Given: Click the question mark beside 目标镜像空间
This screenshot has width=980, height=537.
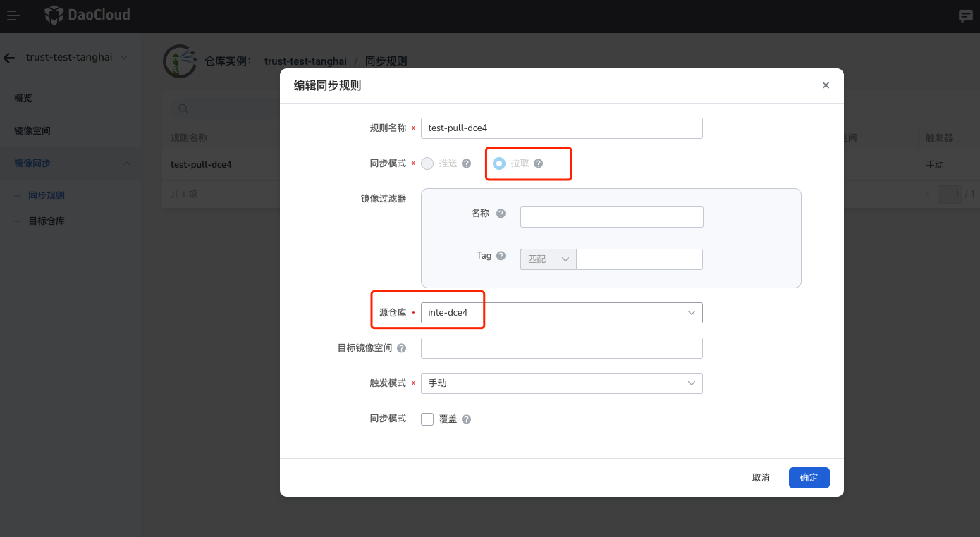Looking at the screenshot, I should coord(401,347).
